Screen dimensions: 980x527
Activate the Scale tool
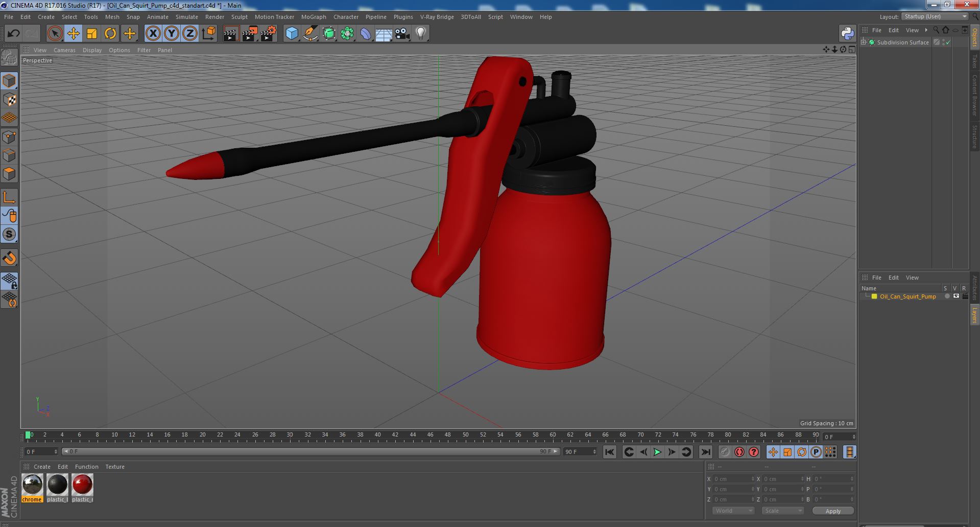(92, 34)
